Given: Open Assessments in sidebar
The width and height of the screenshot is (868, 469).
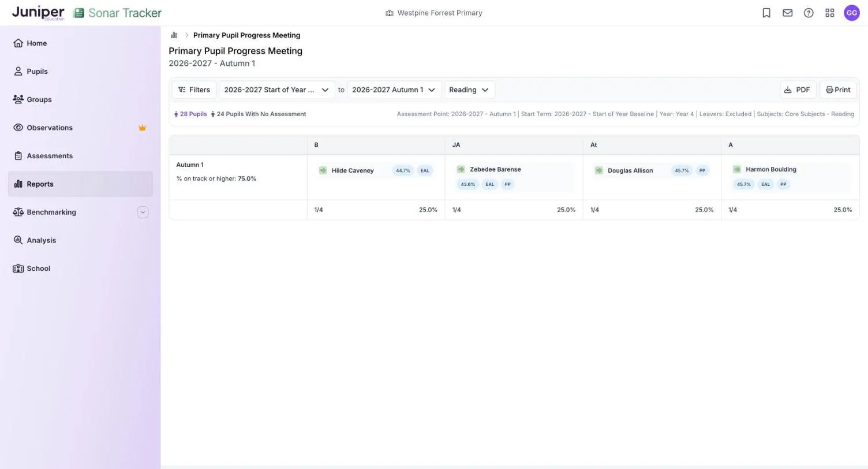Looking at the screenshot, I should tap(80, 156).
